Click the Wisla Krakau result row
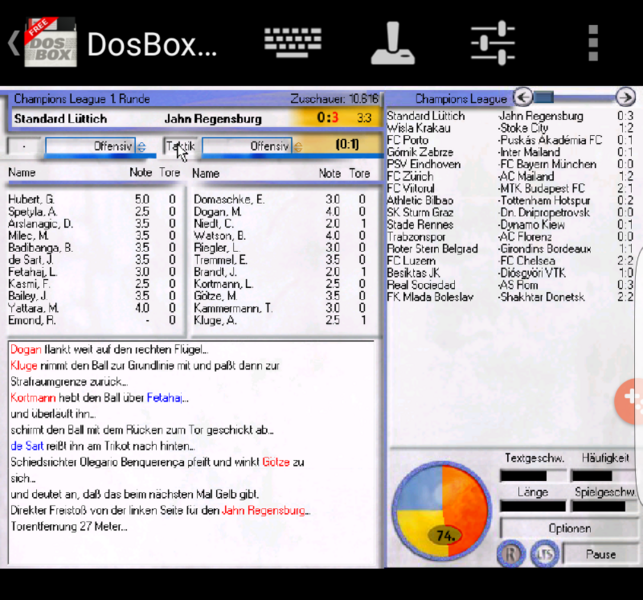Image resolution: width=643 pixels, height=600 pixels. coord(510,128)
